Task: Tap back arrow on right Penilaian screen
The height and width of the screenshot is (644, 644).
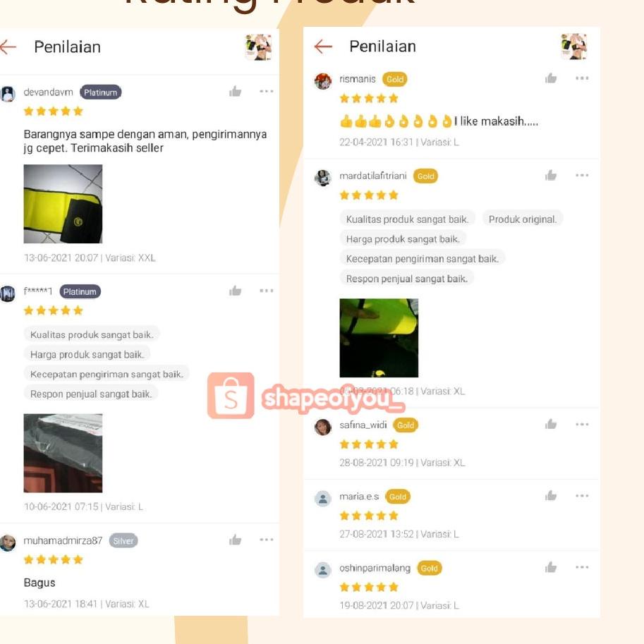Action: click(323, 47)
